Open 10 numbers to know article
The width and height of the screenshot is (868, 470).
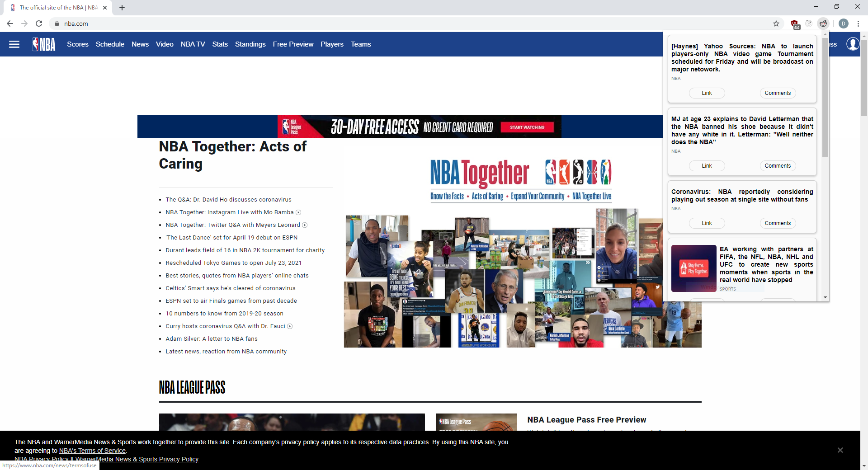tap(224, 314)
